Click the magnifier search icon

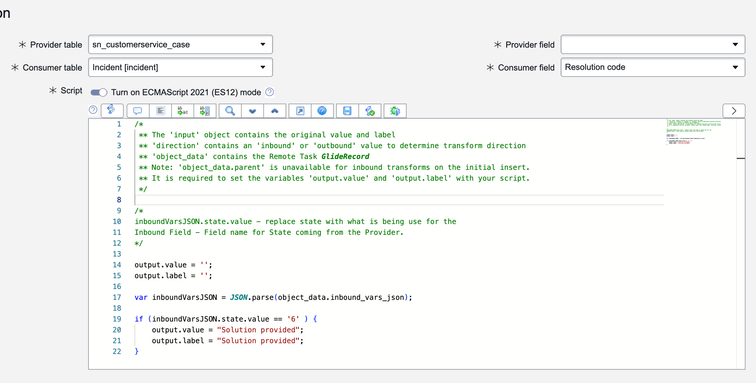click(x=230, y=111)
